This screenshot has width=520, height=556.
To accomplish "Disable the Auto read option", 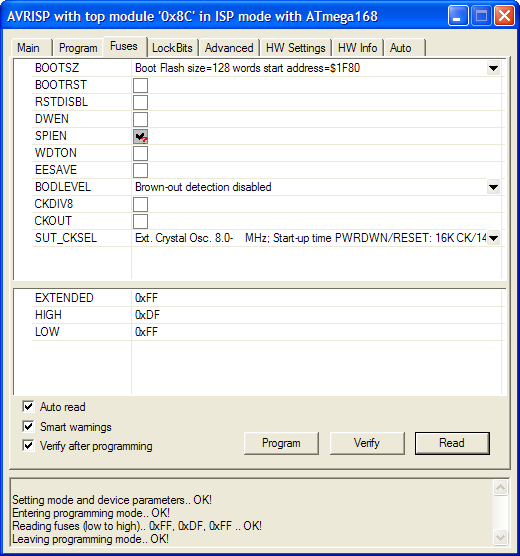I will coord(28,406).
